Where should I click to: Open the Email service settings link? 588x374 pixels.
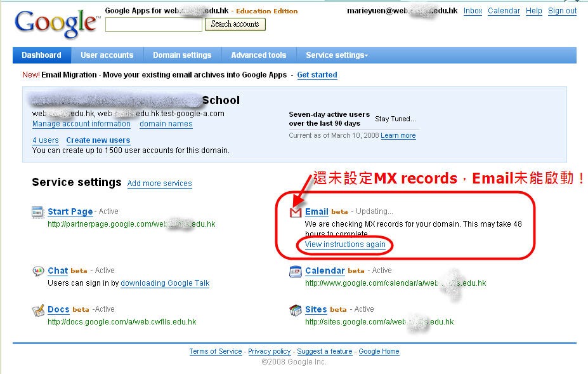click(317, 212)
